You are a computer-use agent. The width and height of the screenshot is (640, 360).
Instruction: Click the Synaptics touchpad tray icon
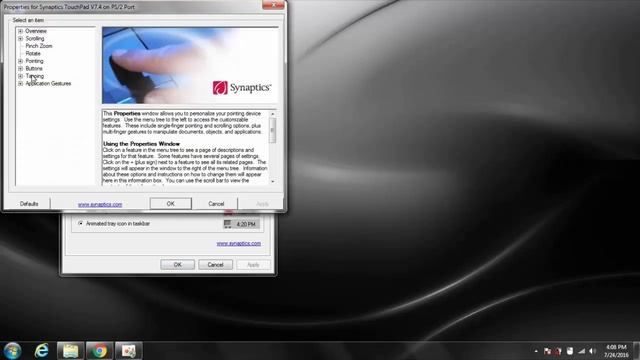[x=570, y=351]
